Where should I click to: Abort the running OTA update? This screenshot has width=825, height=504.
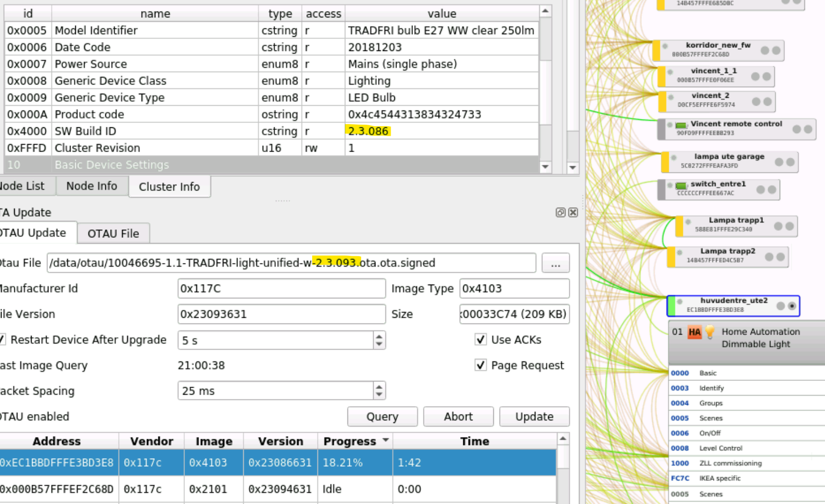coord(458,416)
